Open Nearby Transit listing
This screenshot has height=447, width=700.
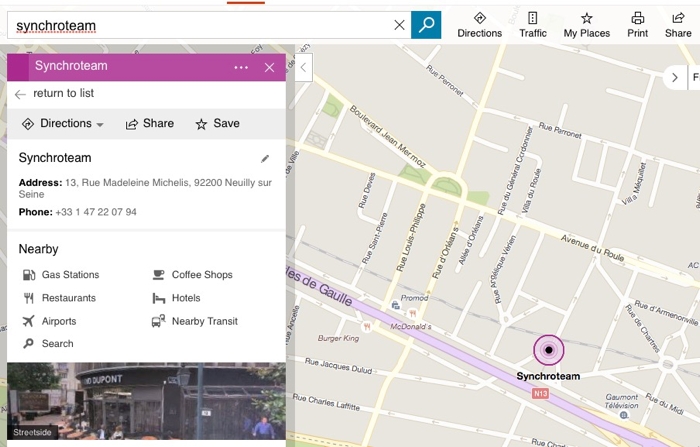click(x=195, y=321)
